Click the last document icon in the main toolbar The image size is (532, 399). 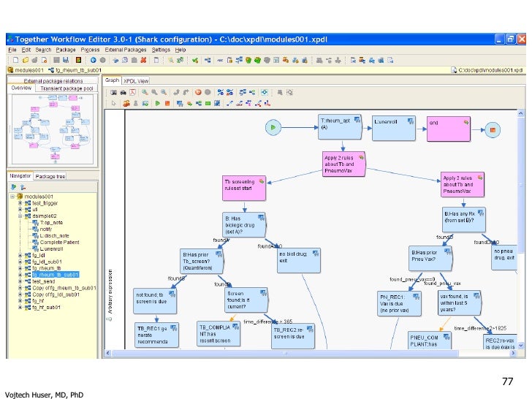click(x=390, y=60)
